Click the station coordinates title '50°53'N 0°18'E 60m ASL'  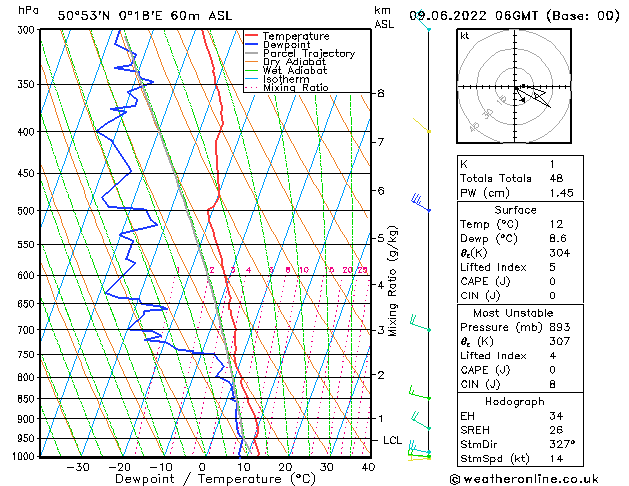[x=145, y=16]
